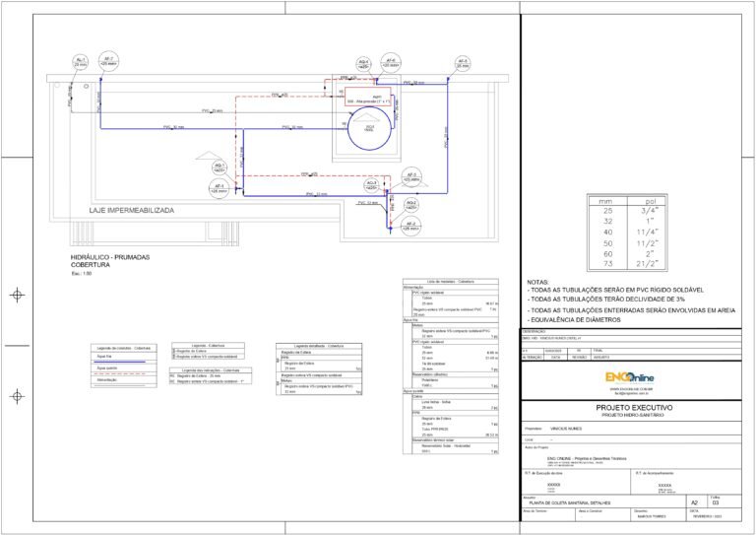756x535 pixels.
Task: Click the red solar heater rectangle
Action: click(368, 97)
